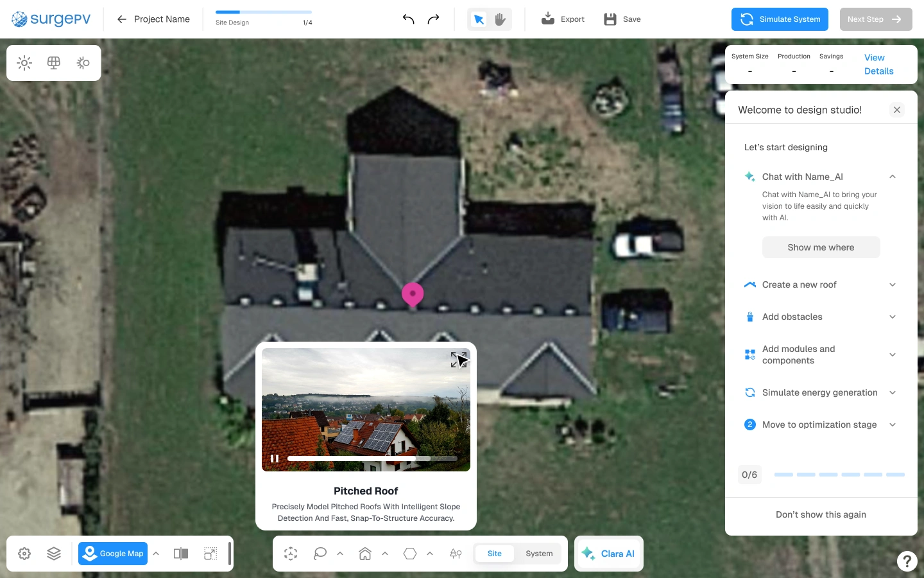The width and height of the screenshot is (924, 578).
Task: Click the sun irradiance icon
Action: pyautogui.click(x=24, y=63)
